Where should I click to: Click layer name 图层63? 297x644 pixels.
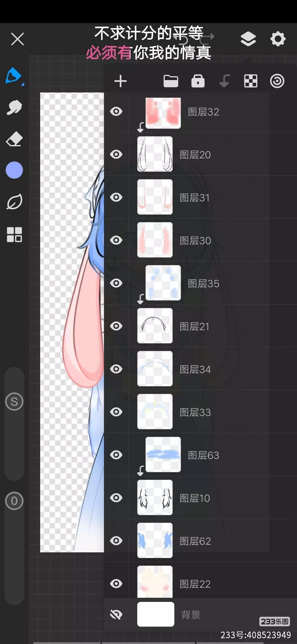204,455
